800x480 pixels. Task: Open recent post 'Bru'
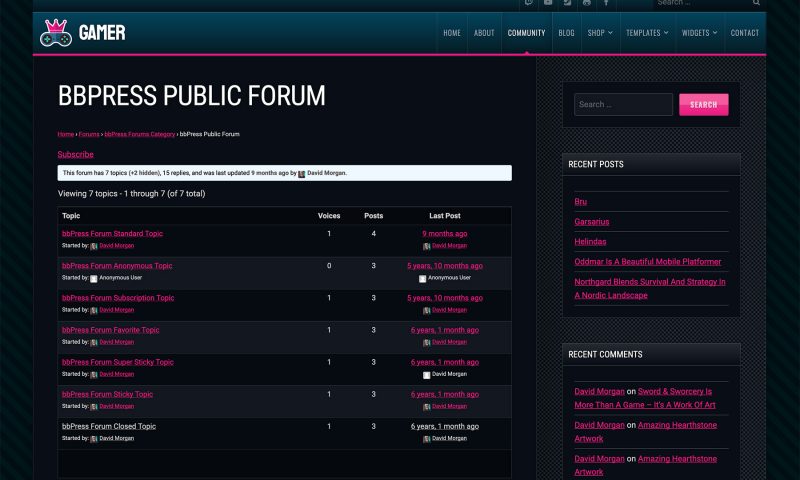pos(581,201)
